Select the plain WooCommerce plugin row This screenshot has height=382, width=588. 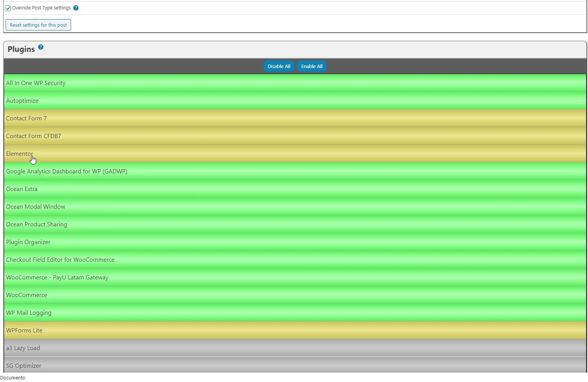(295, 295)
